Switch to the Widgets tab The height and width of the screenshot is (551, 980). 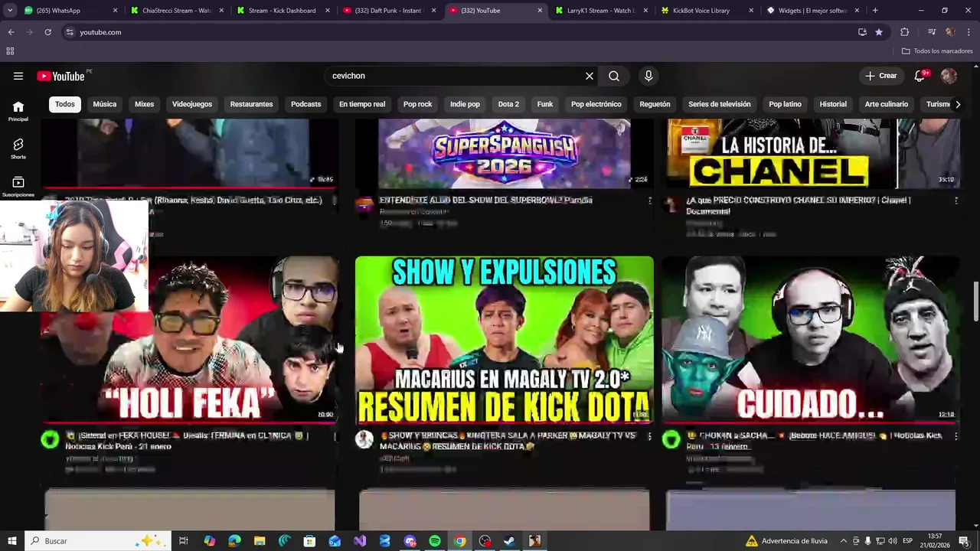tap(813, 11)
